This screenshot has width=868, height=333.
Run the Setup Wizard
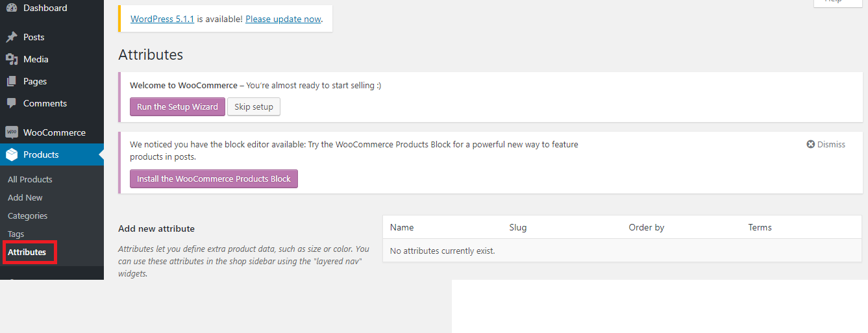[177, 107]
